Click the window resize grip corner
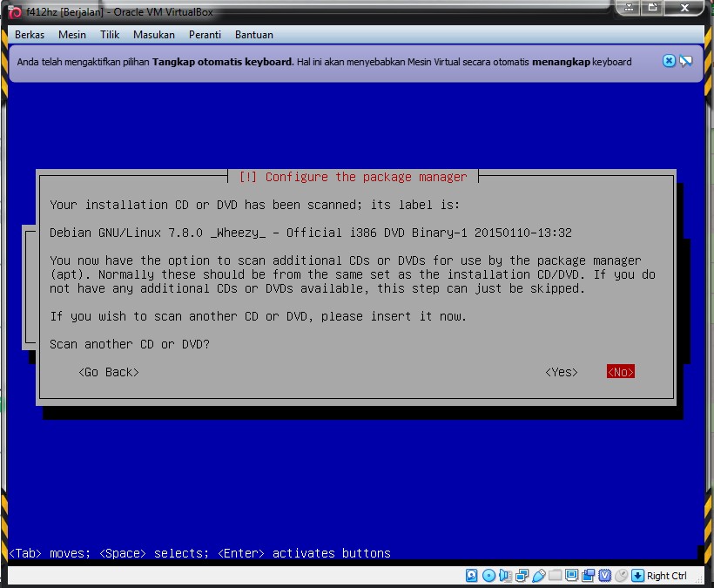This screenshot has width=714, height=588. pyautogui.click(x=699, y=579)
